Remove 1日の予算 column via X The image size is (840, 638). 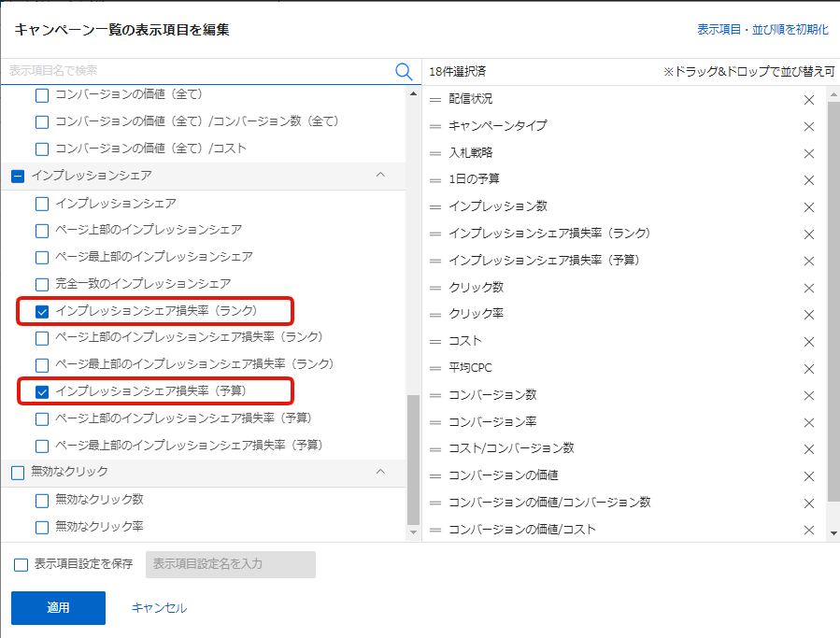[809, 180]
